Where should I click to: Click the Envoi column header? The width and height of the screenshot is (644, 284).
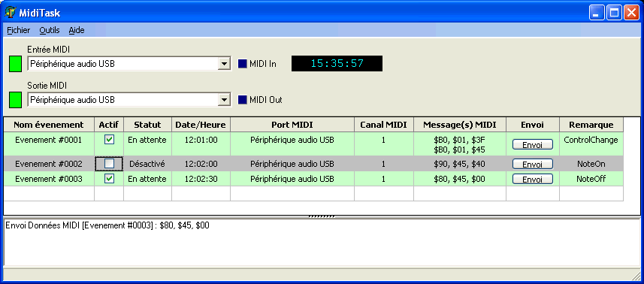[x=532, y=125]
